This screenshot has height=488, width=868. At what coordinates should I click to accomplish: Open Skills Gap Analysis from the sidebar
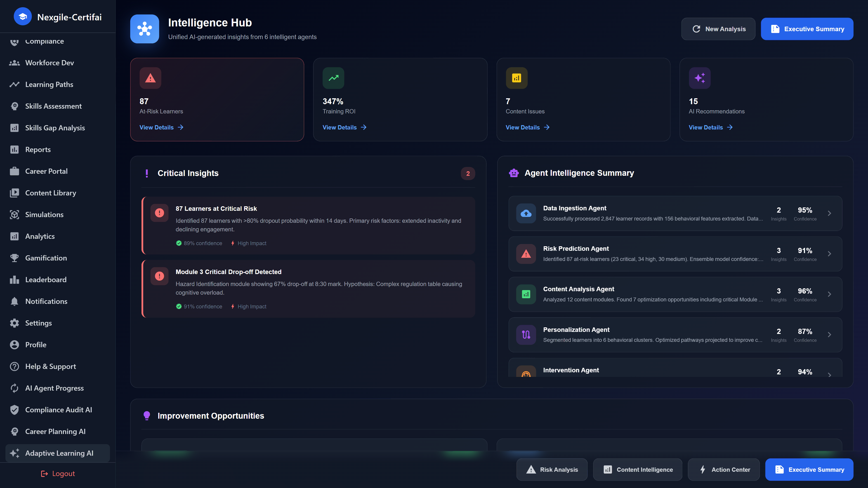(x=14, y=128)
